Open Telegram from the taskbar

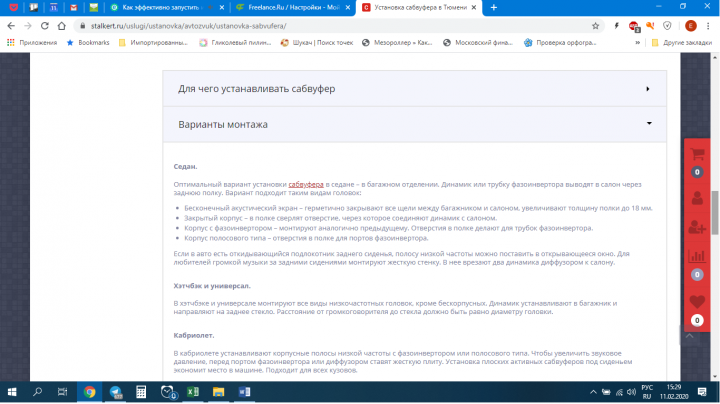click(116, 392)
